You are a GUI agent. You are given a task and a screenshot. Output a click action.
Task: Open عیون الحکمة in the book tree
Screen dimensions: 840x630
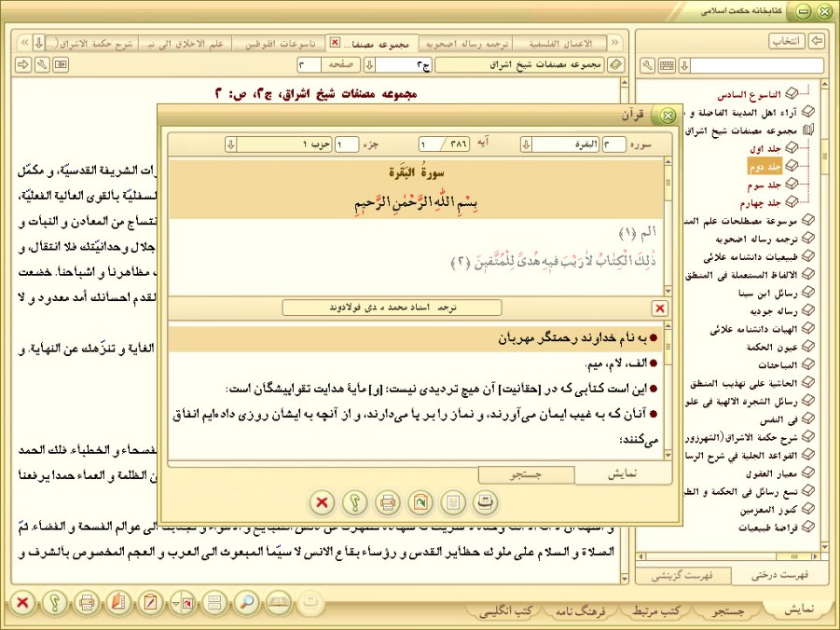click(x=772, y=347)
